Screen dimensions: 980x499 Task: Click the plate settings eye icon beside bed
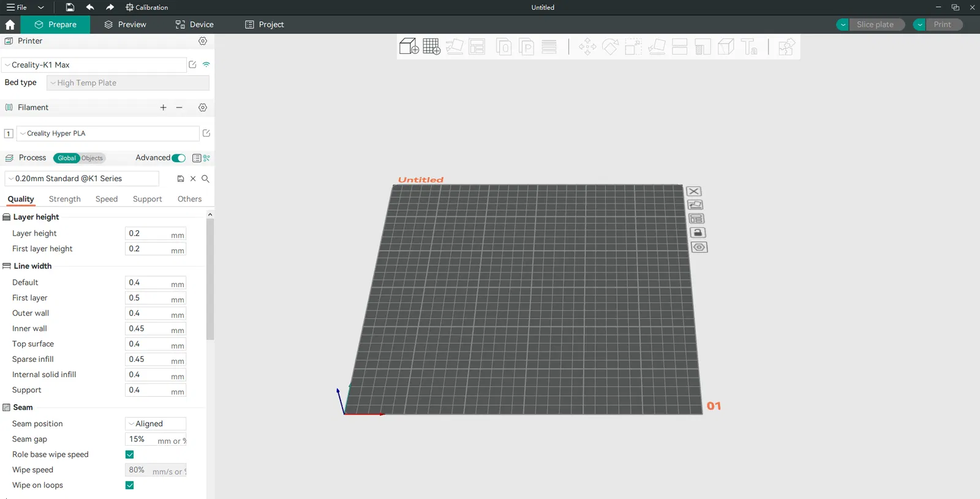[699, 247]
